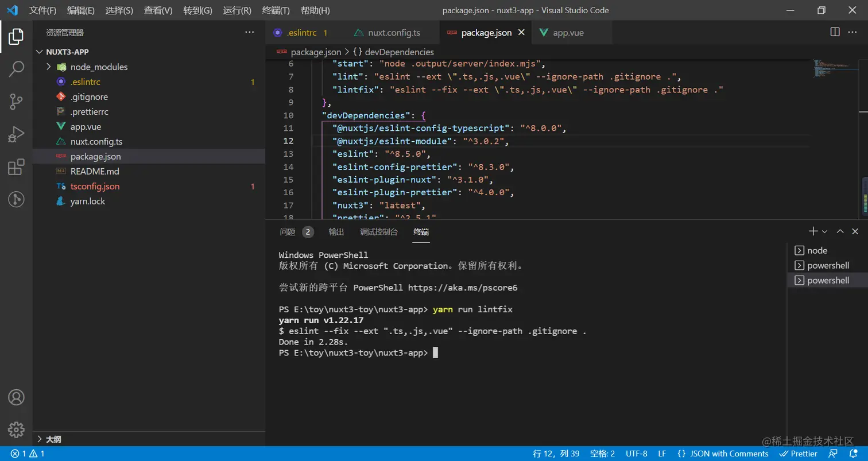Open the Source Control view
The height and width of the screenshot is (461, 868).
click(16, 102)
